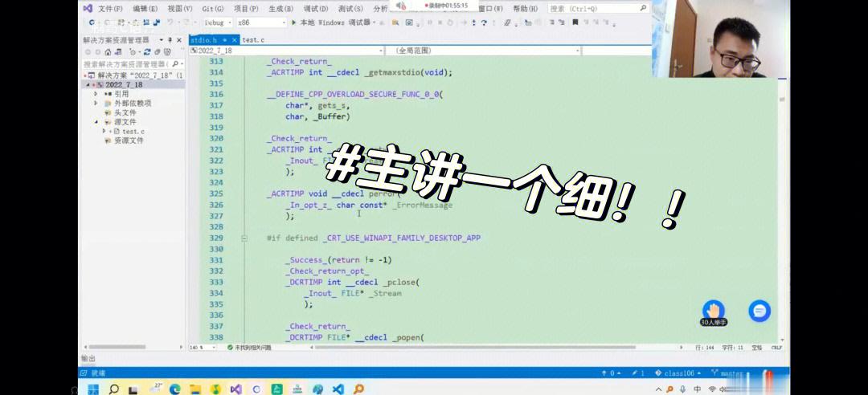The image size is (868, 395).
Task: Click the 30人举手 raise-hand button
Action: point(713,313)
